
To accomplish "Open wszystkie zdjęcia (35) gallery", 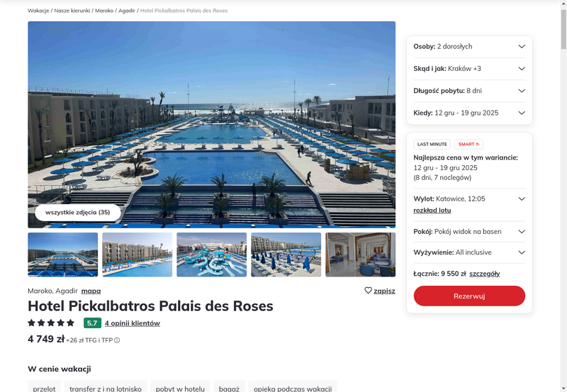I will 78,212.
